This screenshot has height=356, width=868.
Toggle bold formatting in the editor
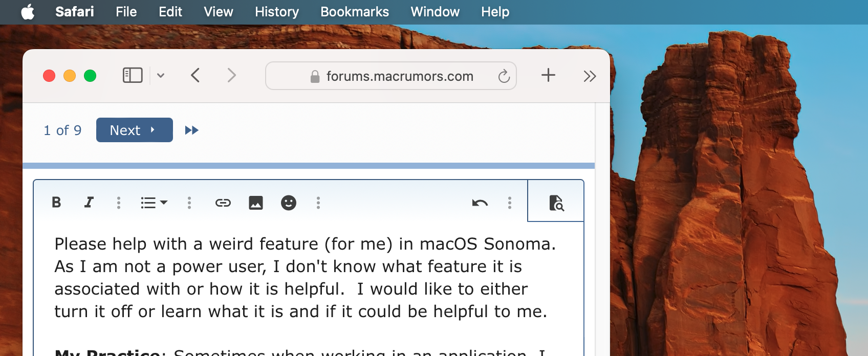coord(56,203)
